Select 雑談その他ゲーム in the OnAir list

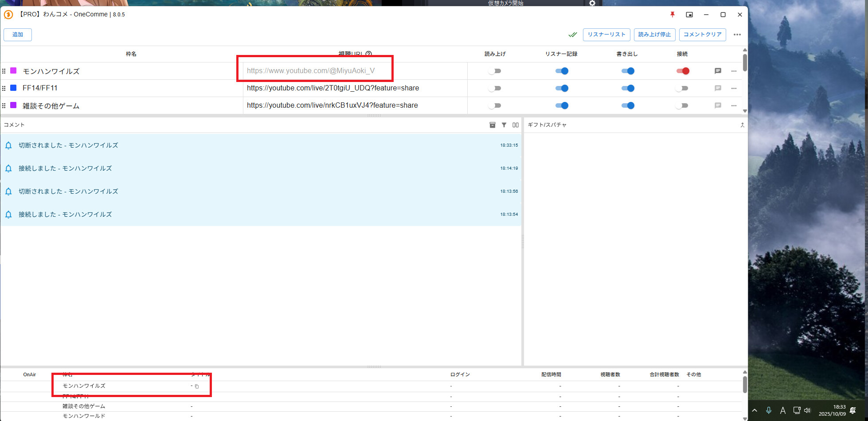click(84, 406)
